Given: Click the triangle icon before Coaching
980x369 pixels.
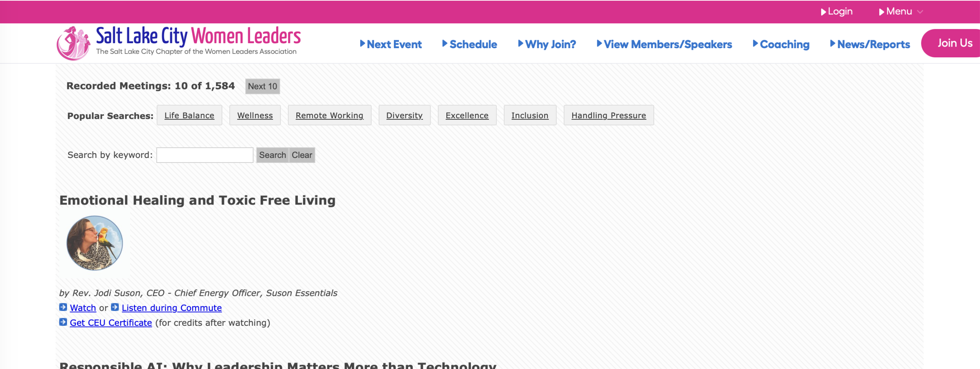Looking at the screenshot, I should coord(755,44).
